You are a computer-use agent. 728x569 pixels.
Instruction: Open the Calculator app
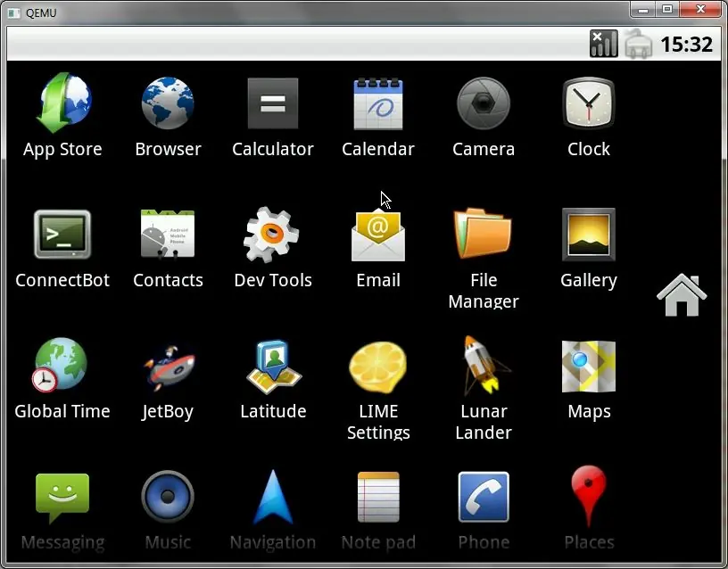[273, 103]
